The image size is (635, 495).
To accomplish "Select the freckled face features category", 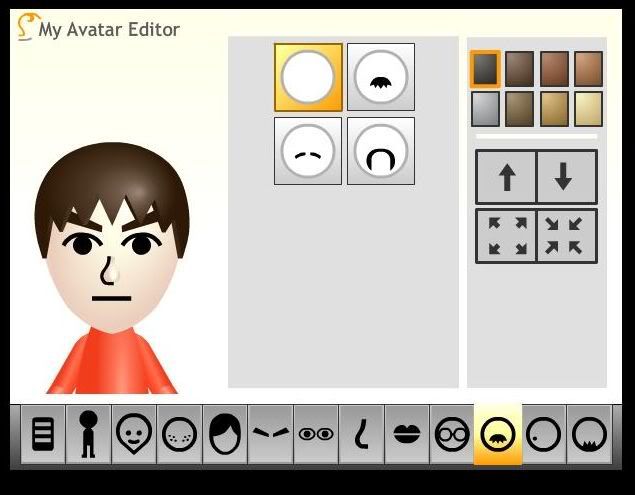I will pos(179,435).
